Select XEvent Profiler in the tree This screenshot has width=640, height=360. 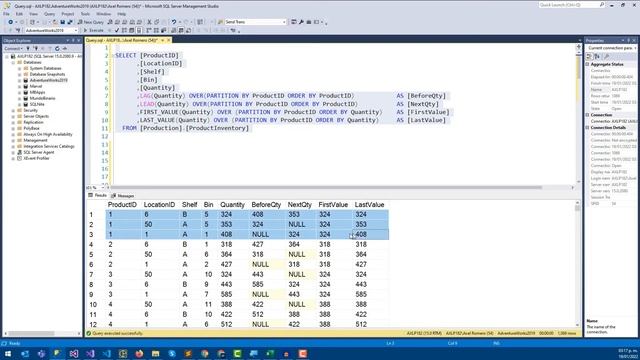(x=36, y=158)
